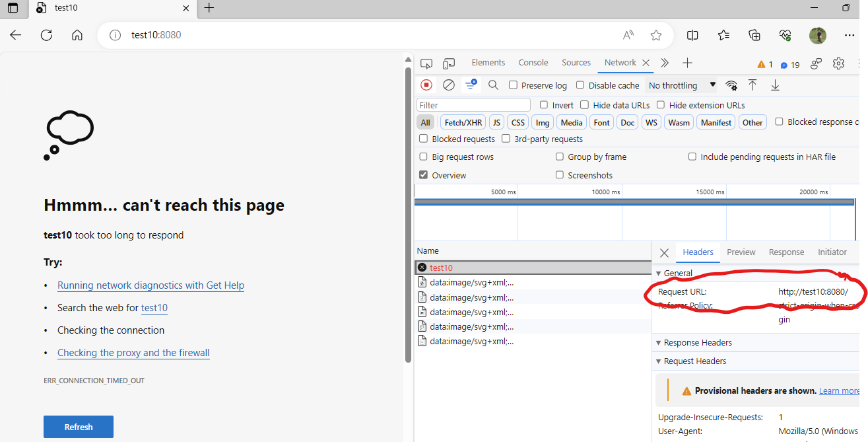Open the Initiator tab of request
The width and height of the screenshot is (868, 442).
point(832,252)
